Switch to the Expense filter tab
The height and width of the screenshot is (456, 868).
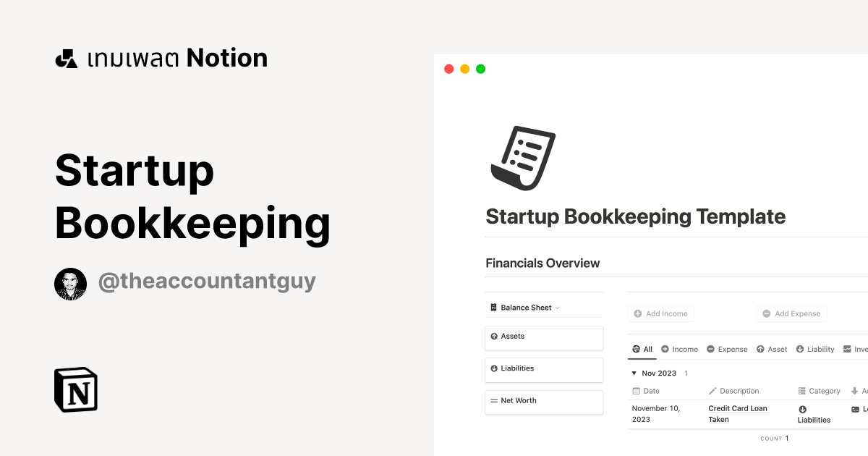727,349
